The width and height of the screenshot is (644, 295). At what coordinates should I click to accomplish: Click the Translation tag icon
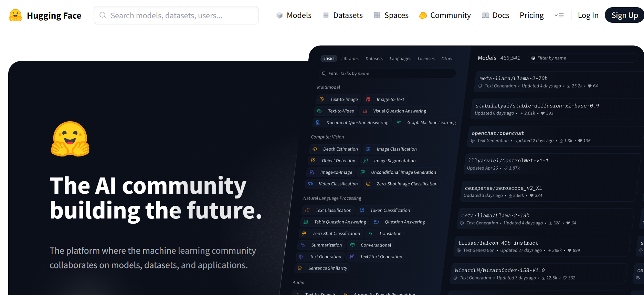[371, 233]
